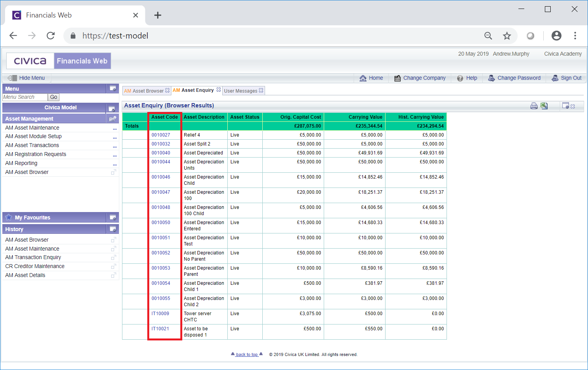This screenshot has height=370, width=588.
Task: Open Chrome three-dot menu
Action: point(575,36)
